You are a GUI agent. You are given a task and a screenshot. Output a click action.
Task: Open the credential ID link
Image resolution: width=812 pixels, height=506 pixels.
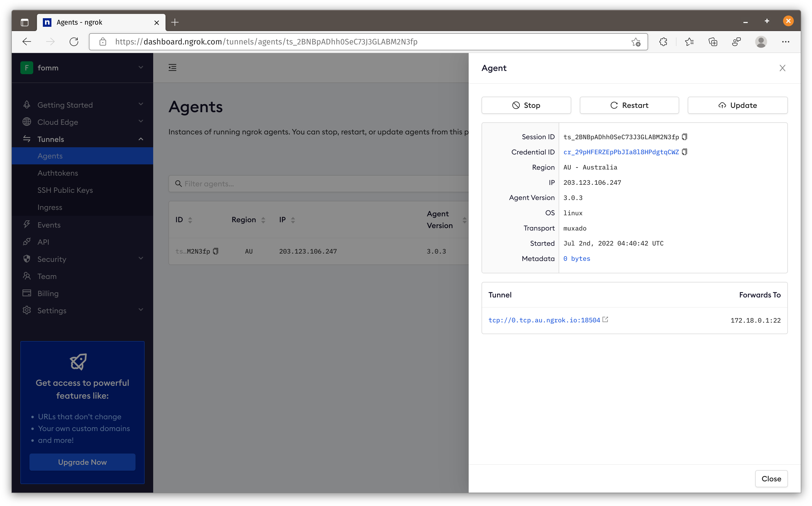click(621, 152)
